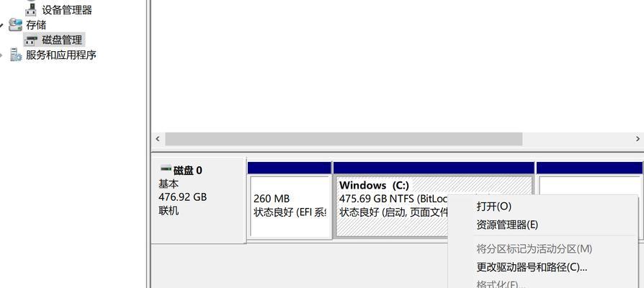Click the 服务和应用程序 server icon
Screen dimensions: 644x288
[x=15, y=55]
